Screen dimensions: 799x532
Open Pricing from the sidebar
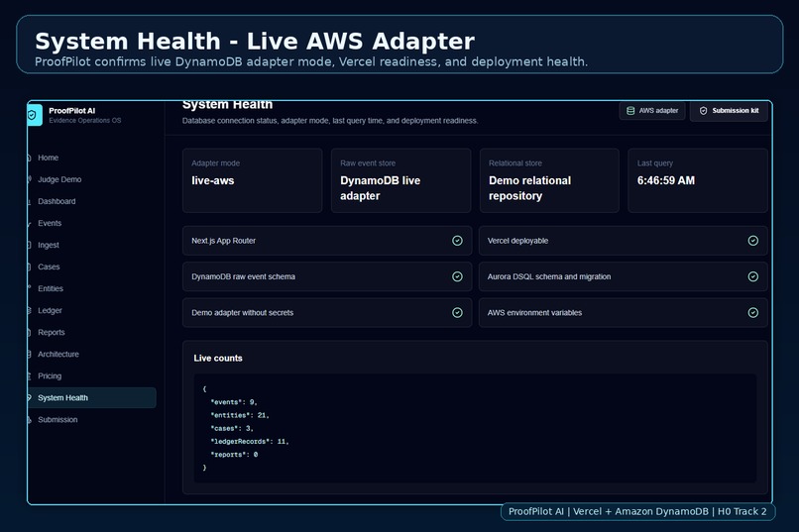(x=50, y=376)
